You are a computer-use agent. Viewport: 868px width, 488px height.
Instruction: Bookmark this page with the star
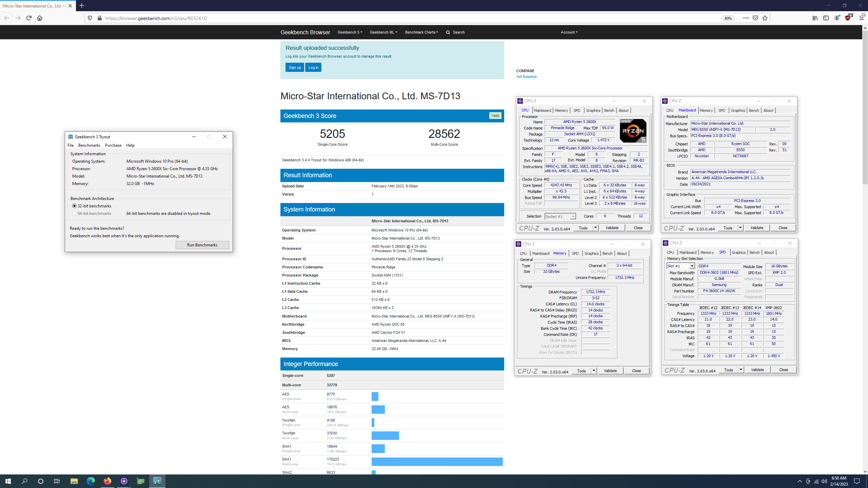(765, 18)
